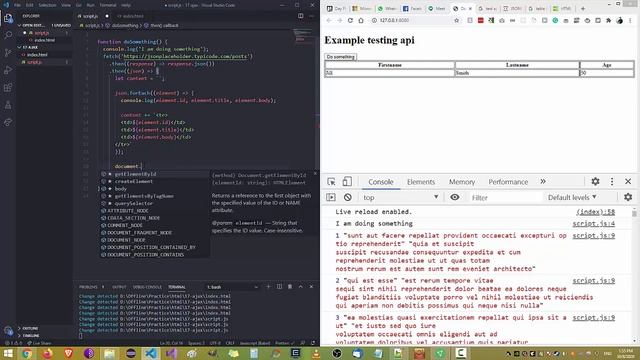Switch to the DevTools Elements tab
The width and height of the screenshot is (640, 360).
(x=421, y=182)
